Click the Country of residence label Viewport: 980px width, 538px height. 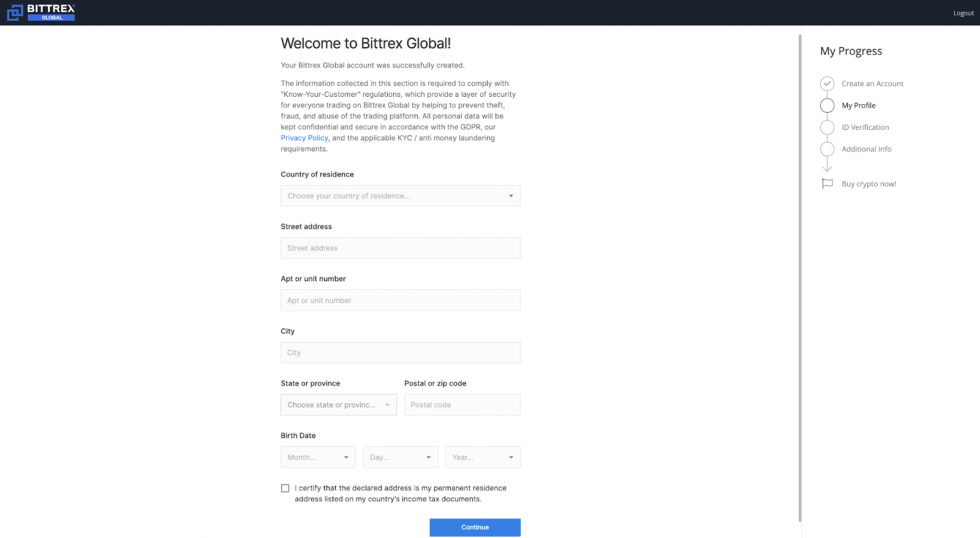point(317,175)
